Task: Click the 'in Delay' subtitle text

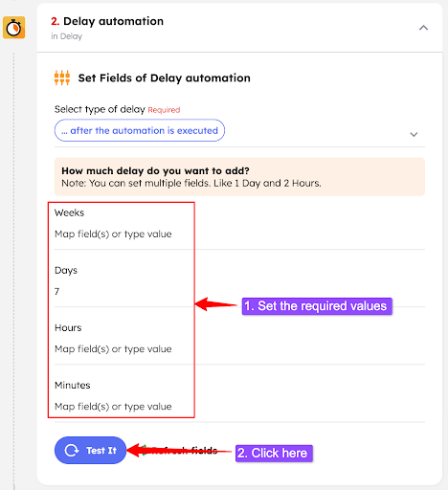Action: [x=67, y=36]
